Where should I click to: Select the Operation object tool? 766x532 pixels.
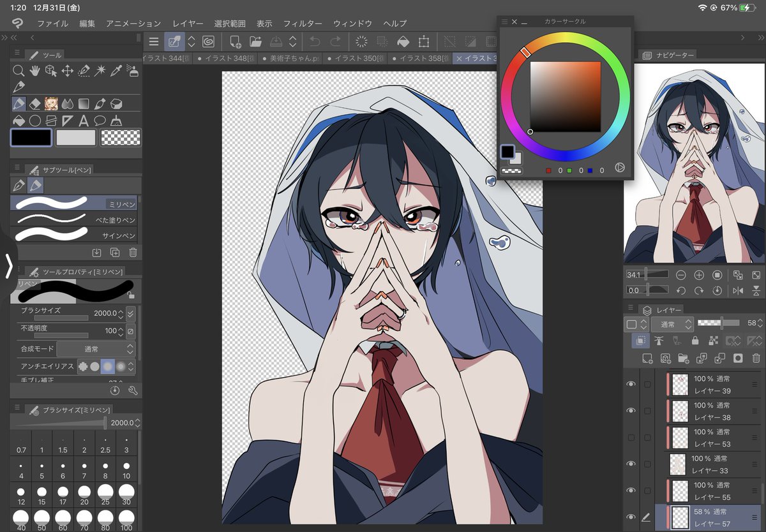51,71
